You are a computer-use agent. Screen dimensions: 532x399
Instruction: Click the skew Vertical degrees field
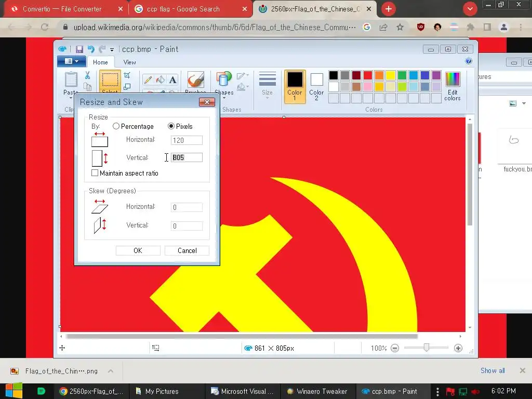coord(187,226)
